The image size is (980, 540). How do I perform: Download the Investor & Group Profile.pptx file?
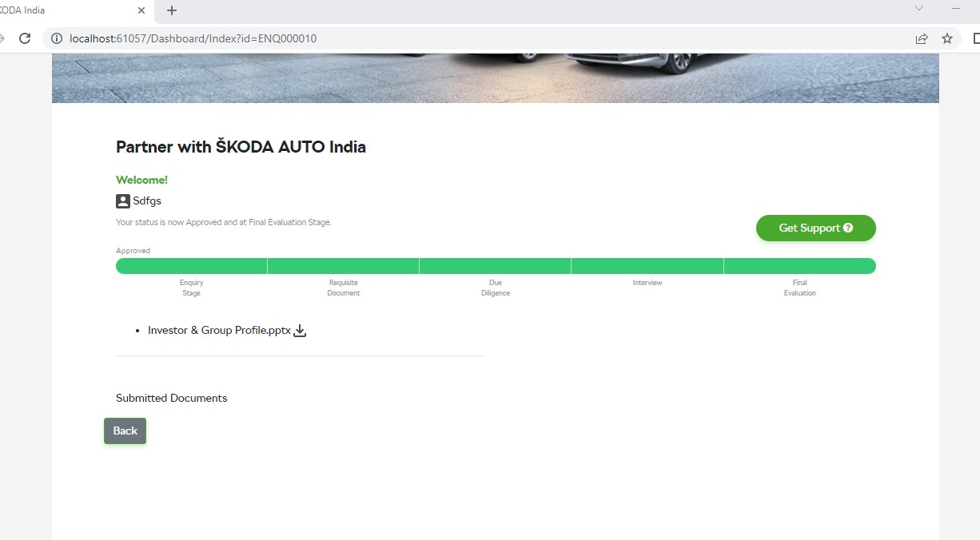(x=300, y=331)
